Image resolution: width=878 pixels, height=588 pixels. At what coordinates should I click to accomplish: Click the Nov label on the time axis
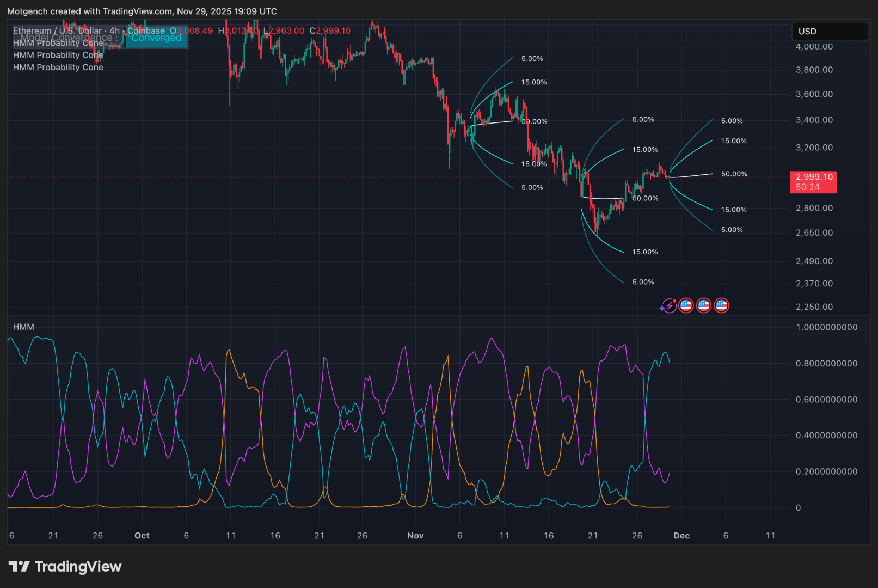(x=415, y=536)
